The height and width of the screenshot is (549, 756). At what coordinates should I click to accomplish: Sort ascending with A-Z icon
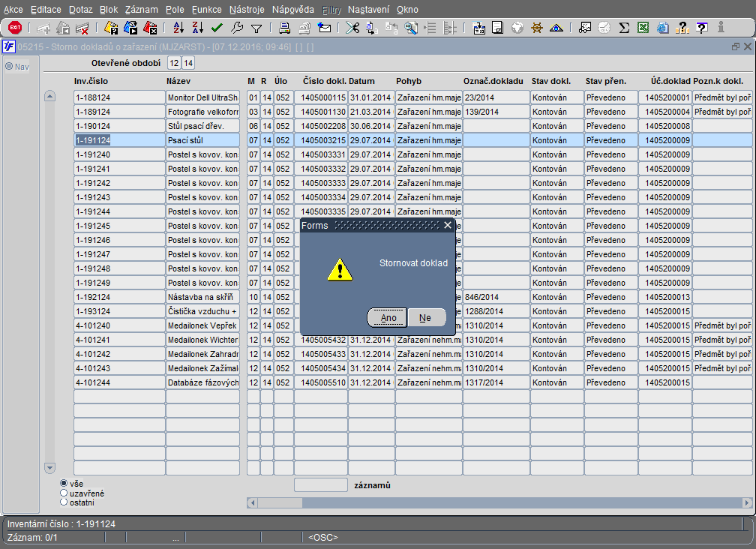point(178,28)
